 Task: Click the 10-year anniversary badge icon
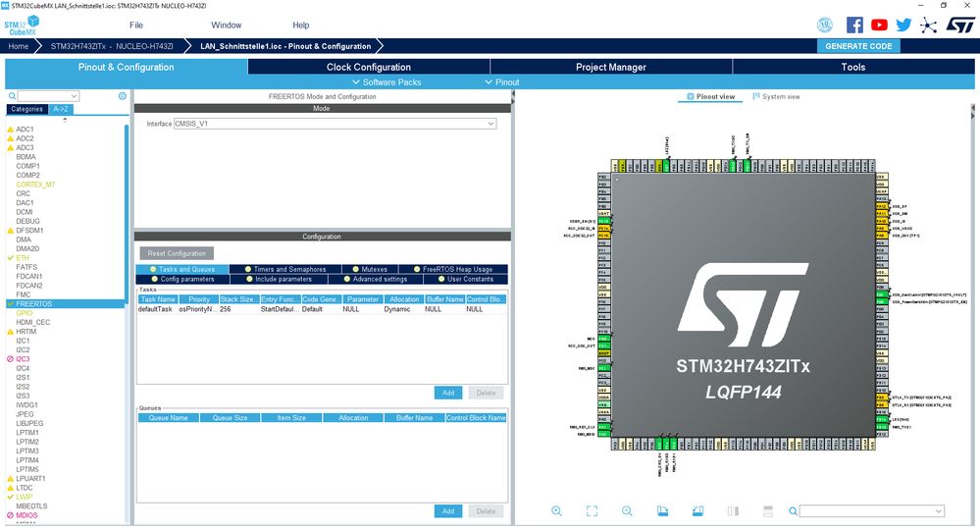click(x=825, y=25)
